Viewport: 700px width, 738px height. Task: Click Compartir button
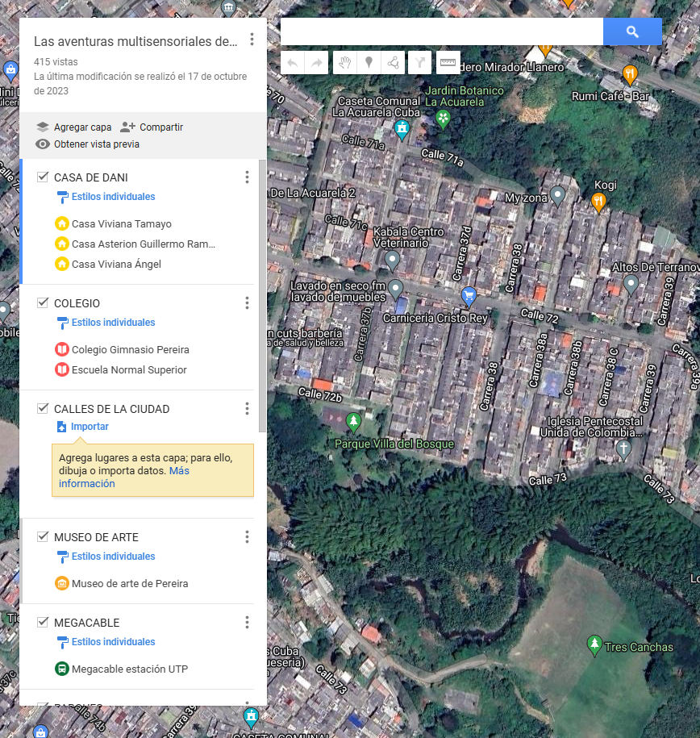click(151, 127)
